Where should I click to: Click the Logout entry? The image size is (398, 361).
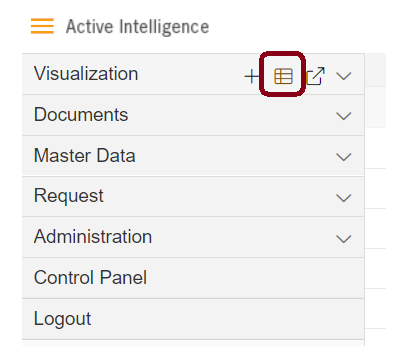[x=62, y=319]
